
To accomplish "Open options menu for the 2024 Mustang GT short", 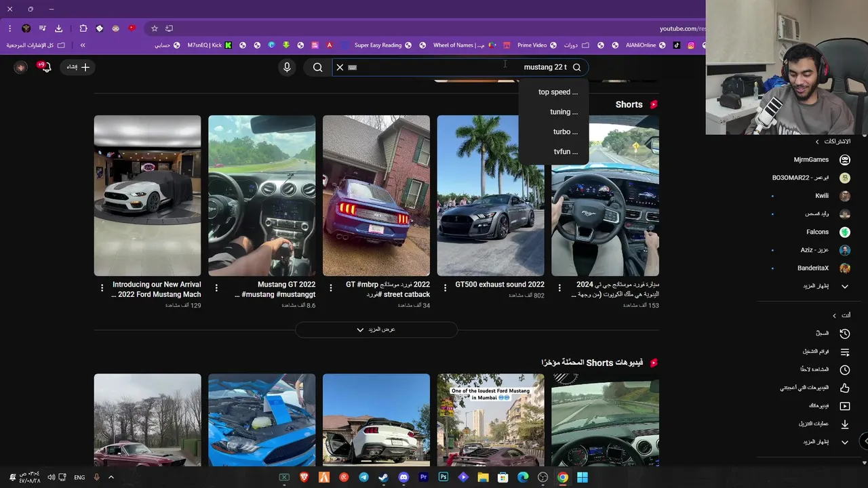I will click(559, 287).
